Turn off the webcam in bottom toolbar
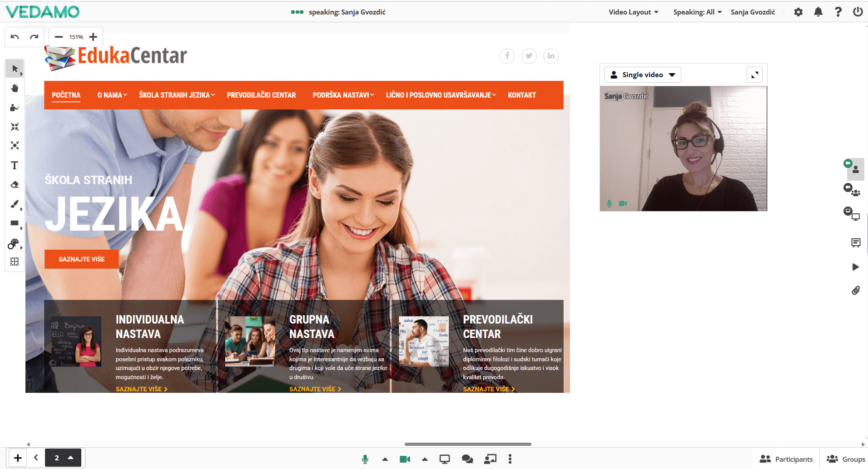This screenshot has width=868, height=469. (x=404, y=459)
